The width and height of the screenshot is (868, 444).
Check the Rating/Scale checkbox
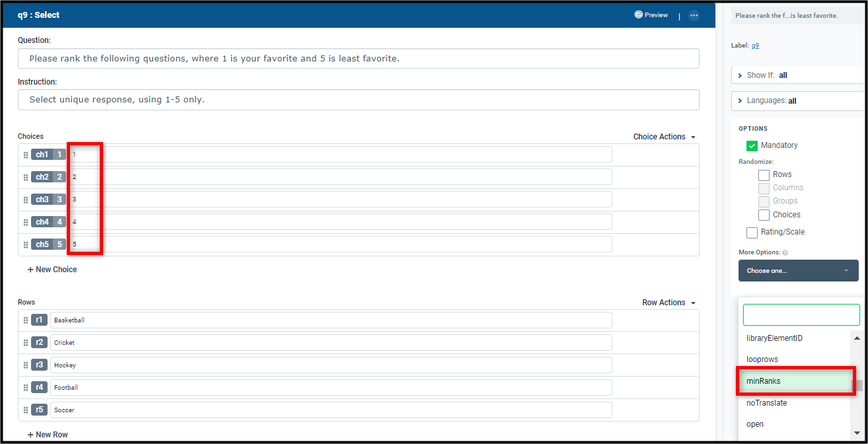click(752, 233)
